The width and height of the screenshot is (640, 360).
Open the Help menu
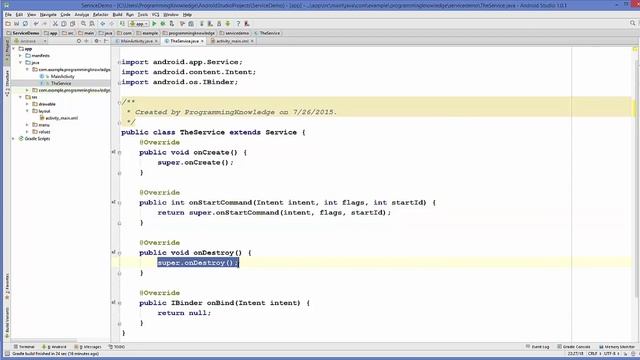[x=187, y=15]
